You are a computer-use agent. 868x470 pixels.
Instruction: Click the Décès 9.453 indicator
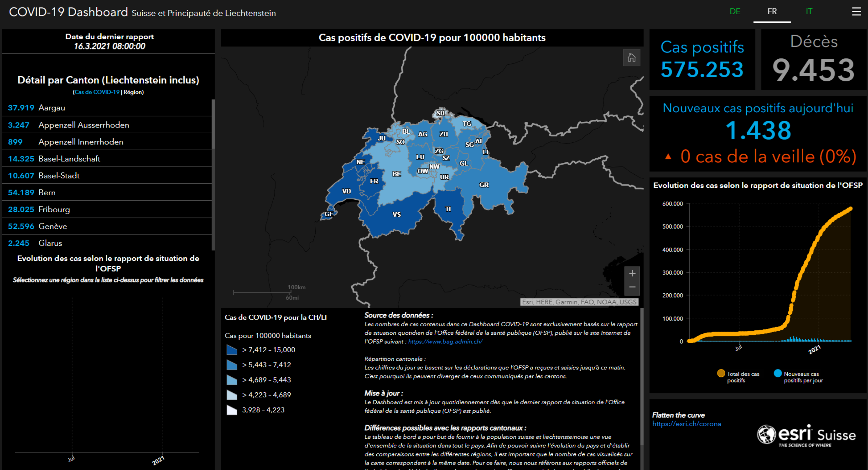click(x=814, y=60)
